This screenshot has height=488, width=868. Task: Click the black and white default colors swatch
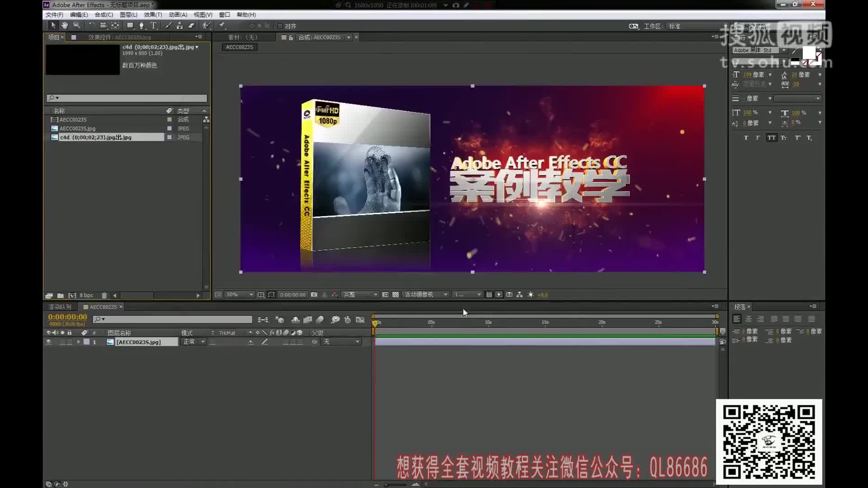coord(795,62)
